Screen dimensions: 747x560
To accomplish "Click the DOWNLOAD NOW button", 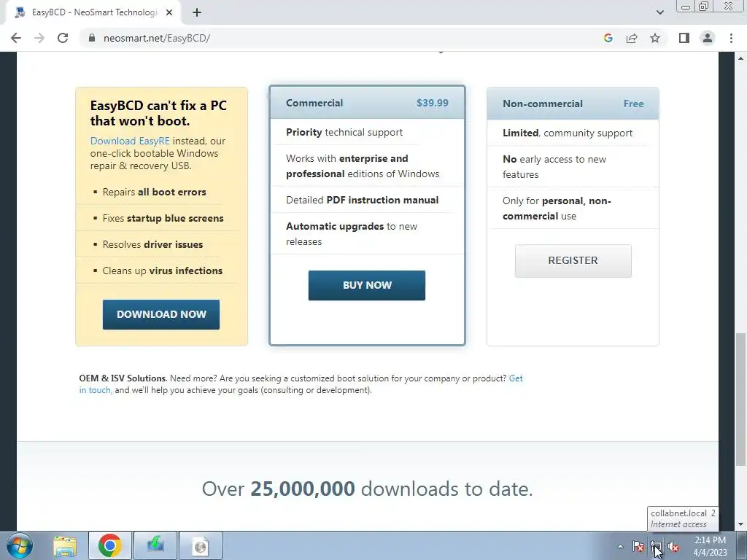I will (161, 314).
